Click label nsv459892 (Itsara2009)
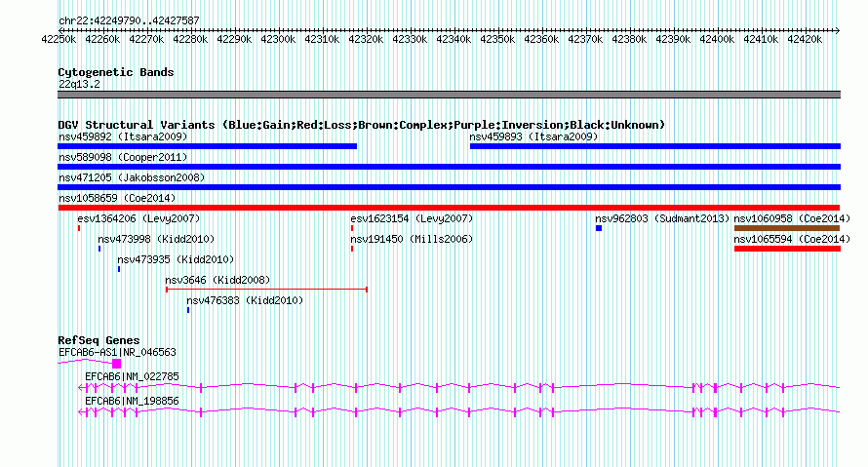This screenshot has width=868, height=467. click(x=123, y=136)
